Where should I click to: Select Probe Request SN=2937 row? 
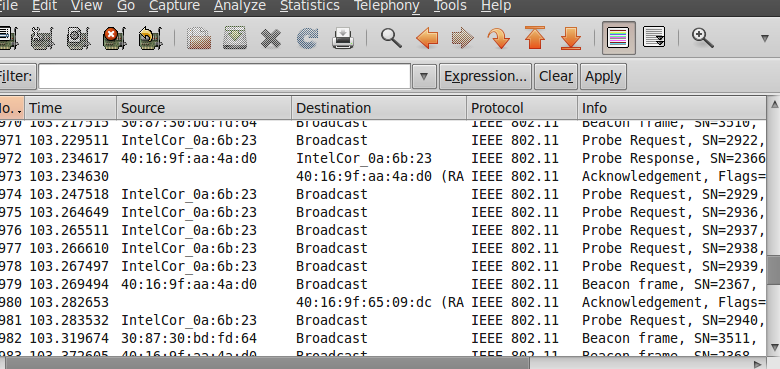[x=383, y=230]
